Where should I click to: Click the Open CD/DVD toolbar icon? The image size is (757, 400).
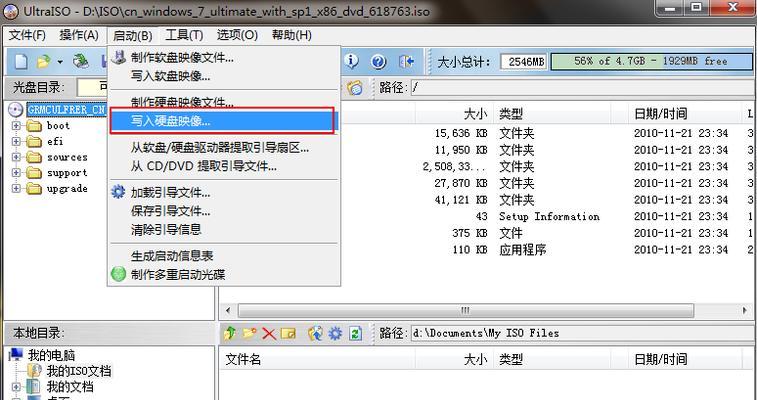pos(81,61)
